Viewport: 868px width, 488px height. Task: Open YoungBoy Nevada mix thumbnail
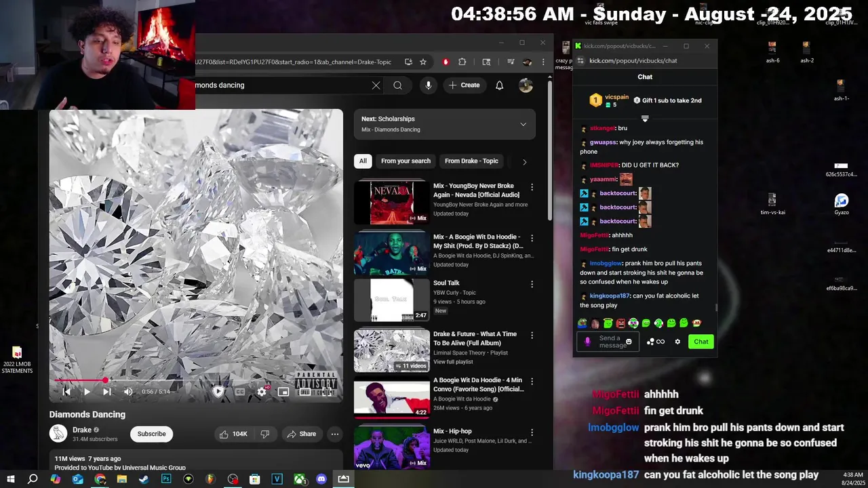pos(392,202)
